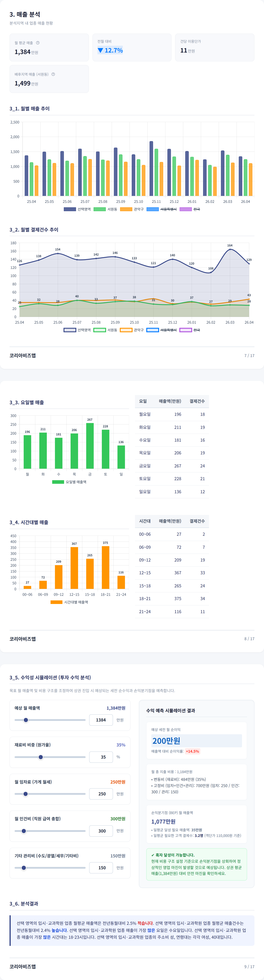264x980 pixels.
Task: Enable 서울특별시 legend in 월별 결제건수 추이 chart
Action: (162, 330)
